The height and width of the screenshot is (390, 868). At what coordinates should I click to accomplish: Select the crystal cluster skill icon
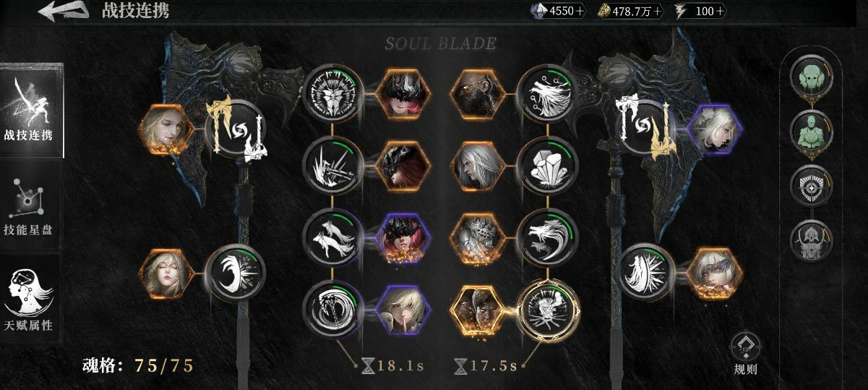[x=549, y=164]
